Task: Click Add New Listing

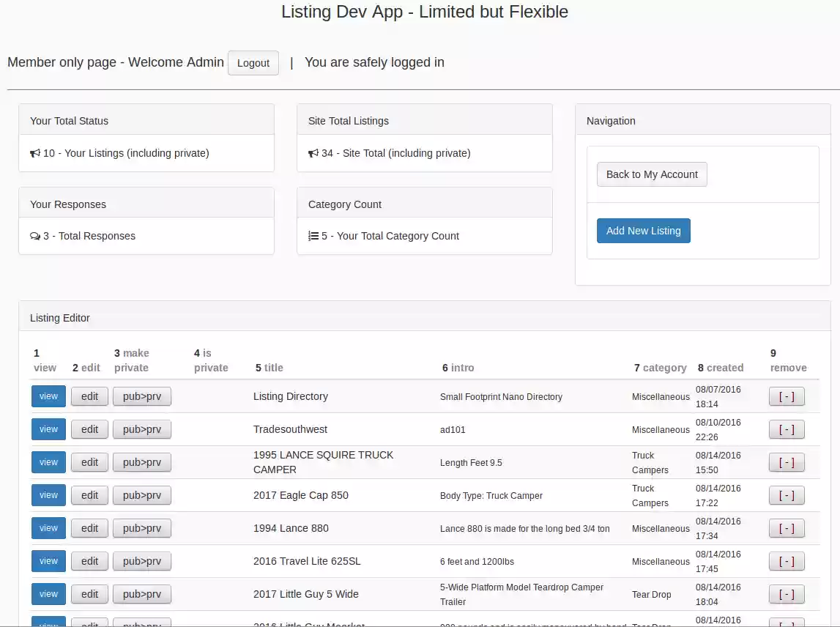Action: [x=643, y=231]
